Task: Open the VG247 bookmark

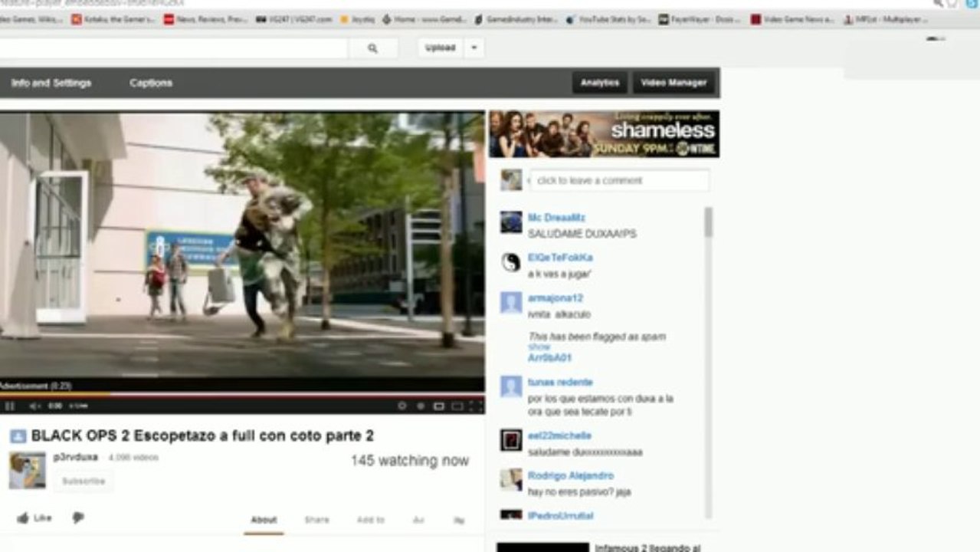Action: click(294, 19)
